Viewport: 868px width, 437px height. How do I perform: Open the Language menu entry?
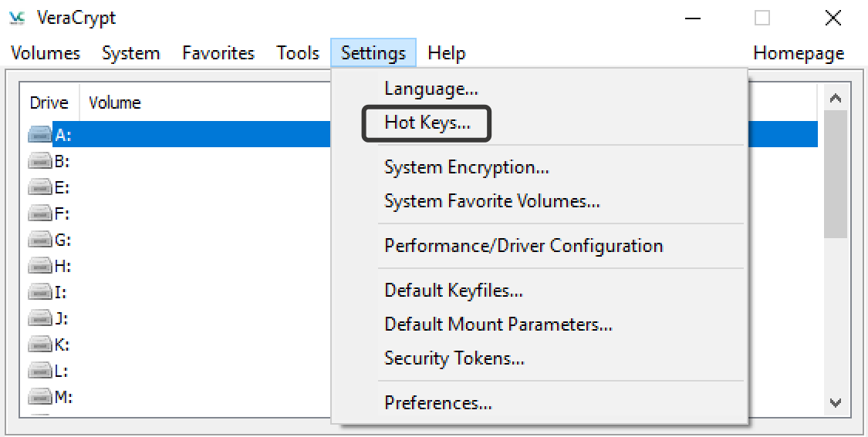(x=431, y=89)
